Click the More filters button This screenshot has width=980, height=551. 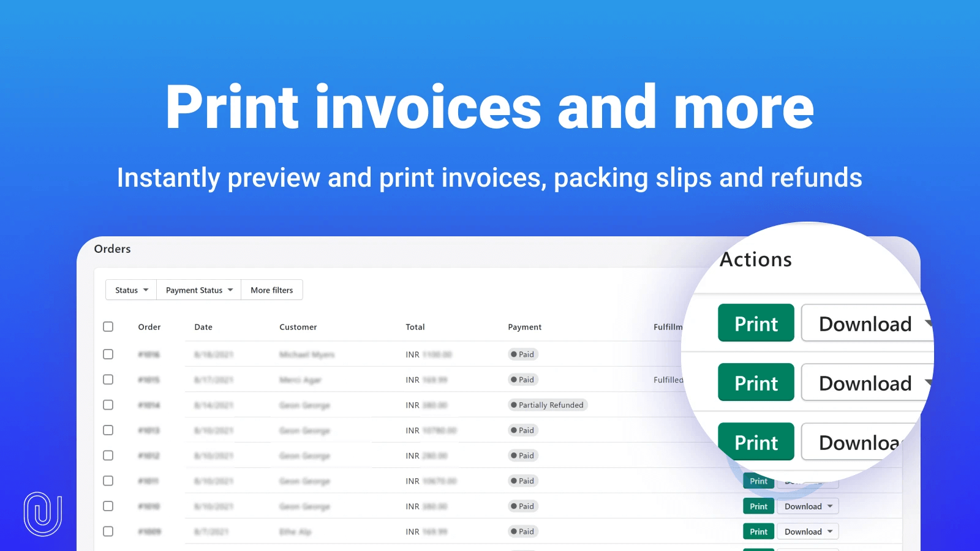pos(271,290)
